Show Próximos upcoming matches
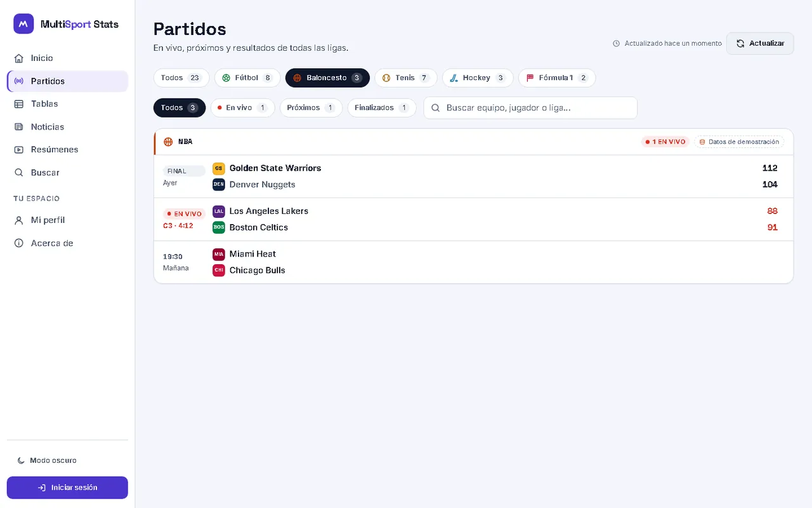Viewport: 812px width, 508px height. point(311,107)
